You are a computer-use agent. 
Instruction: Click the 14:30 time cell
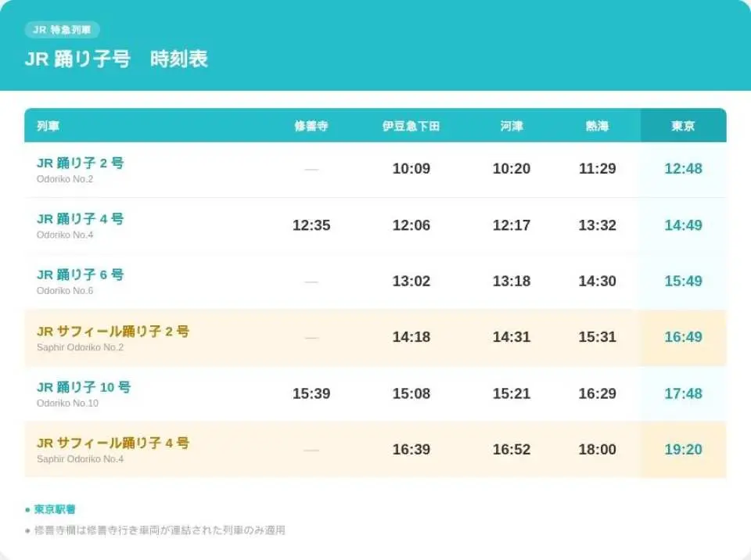click(597, 282)
